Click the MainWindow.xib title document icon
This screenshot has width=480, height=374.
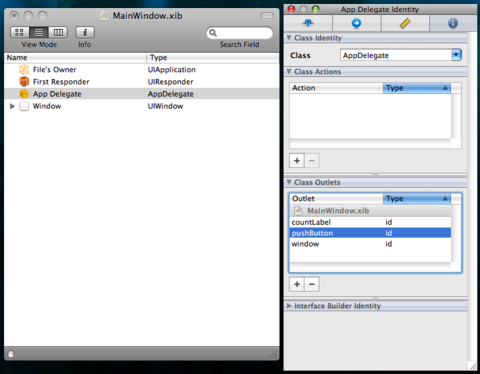coord(104,16)
